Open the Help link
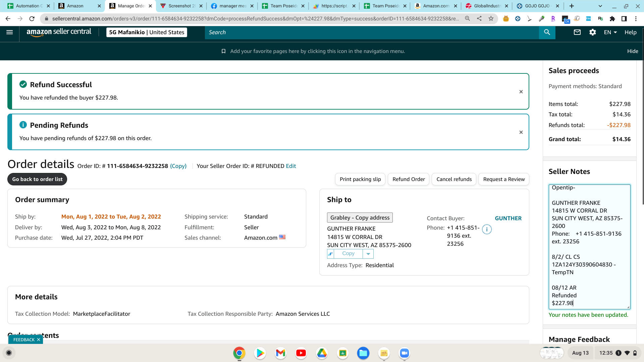Viewport: 644px width, 362px height. click(x=631, y=32)
